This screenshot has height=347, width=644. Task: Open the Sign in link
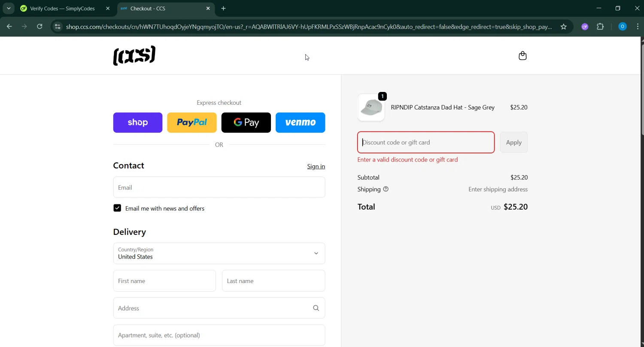click(x=316, y=166)
